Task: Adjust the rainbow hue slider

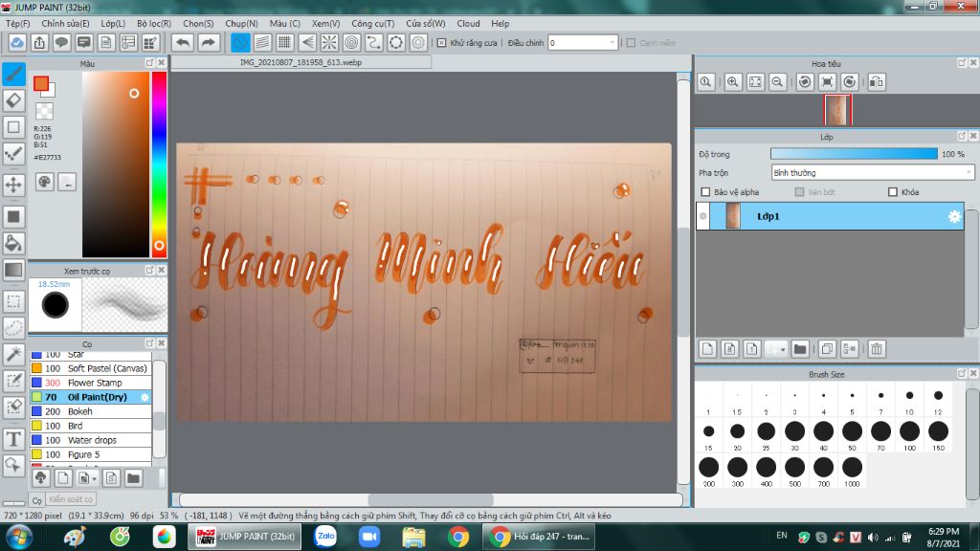Action: pos(160,165)
